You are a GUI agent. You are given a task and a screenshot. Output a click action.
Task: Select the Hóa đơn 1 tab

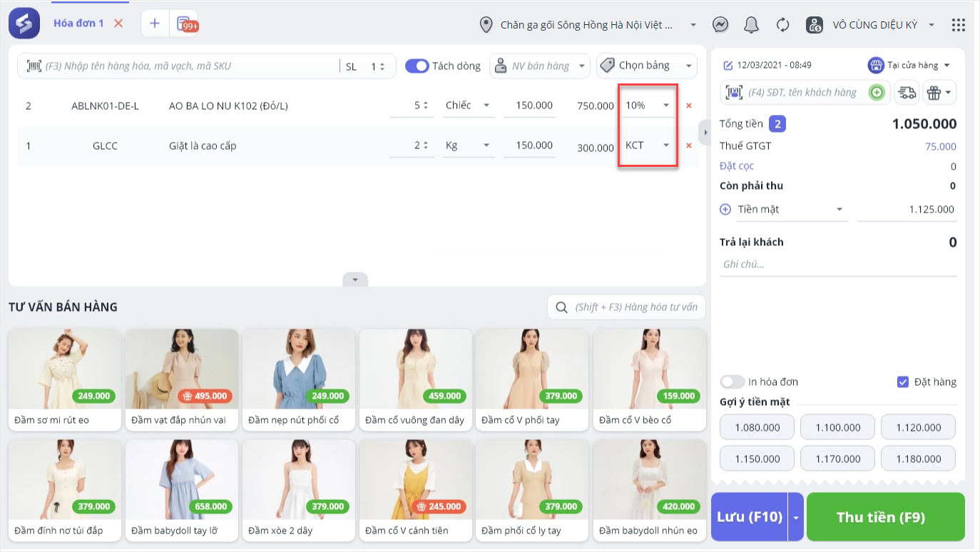click(78, 24)
